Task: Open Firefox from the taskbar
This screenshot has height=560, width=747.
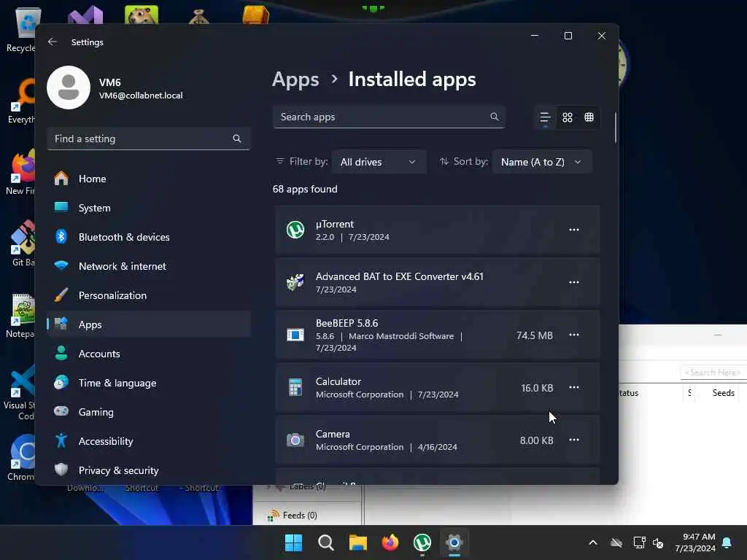Action: coord(390,542)
